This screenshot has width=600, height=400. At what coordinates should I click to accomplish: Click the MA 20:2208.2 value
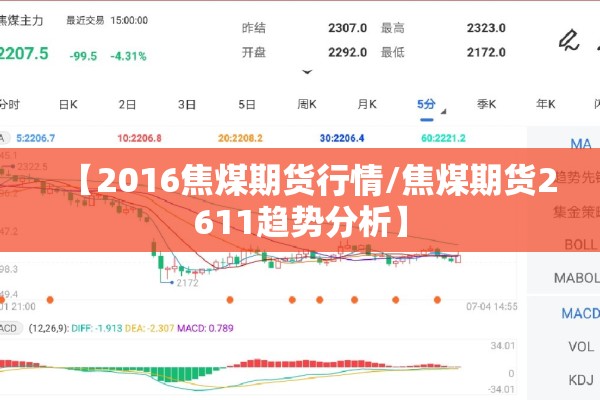point(240,138)
